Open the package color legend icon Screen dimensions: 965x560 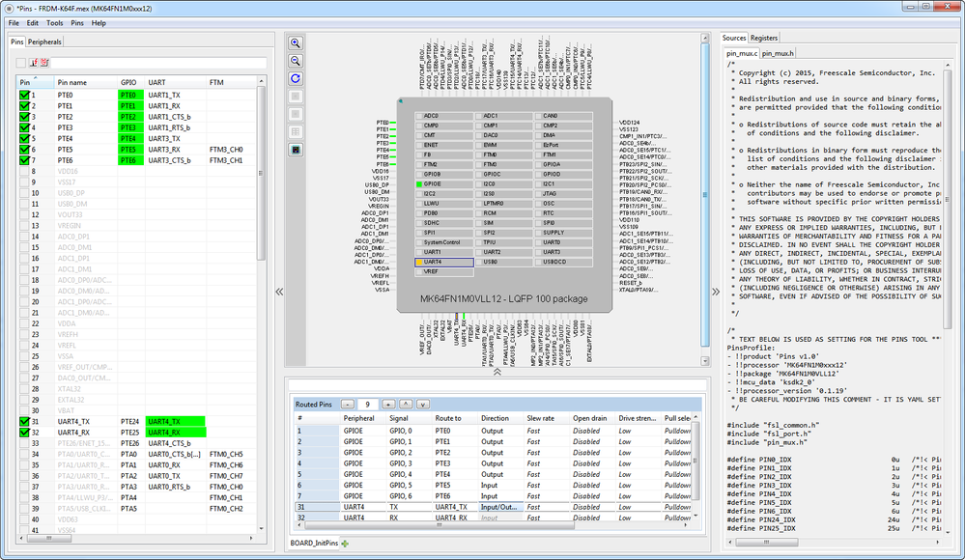[x=296, y=150]
